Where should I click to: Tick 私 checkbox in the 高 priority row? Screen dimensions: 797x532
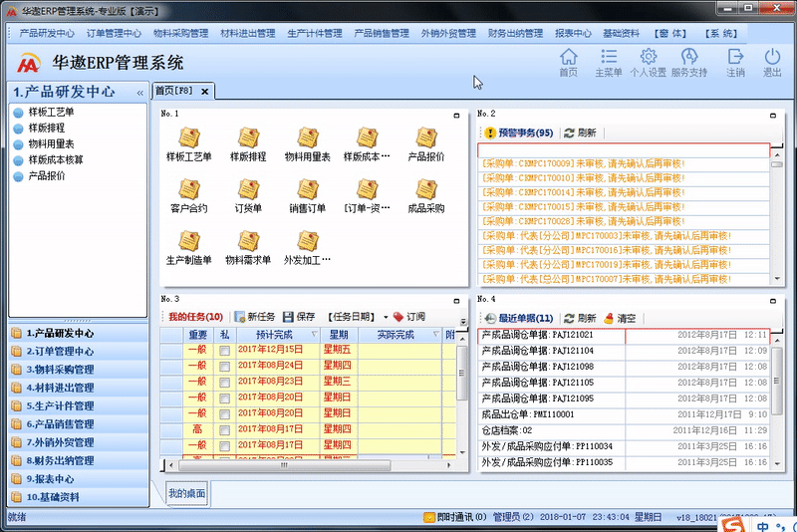[x=224, y=429]
